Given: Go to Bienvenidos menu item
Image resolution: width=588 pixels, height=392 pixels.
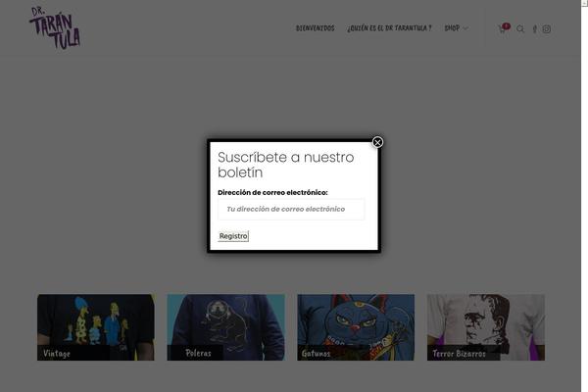Looking at the screenshot, I should pos(315,28).
